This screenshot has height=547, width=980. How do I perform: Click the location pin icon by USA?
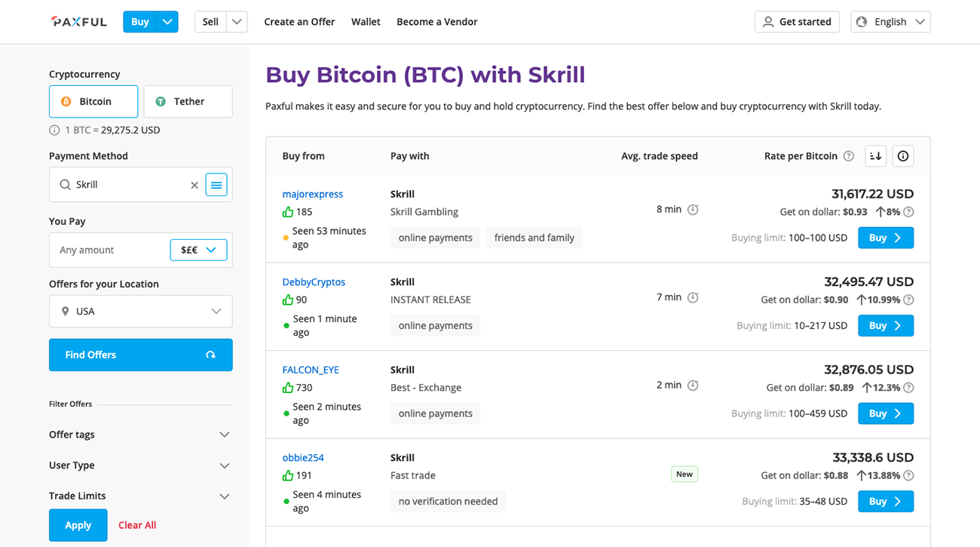click(65, 311)
